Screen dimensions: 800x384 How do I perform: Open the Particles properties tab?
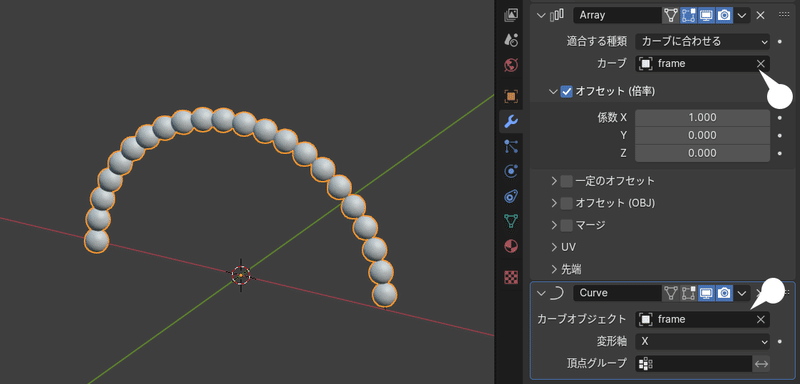click(511, 146)
